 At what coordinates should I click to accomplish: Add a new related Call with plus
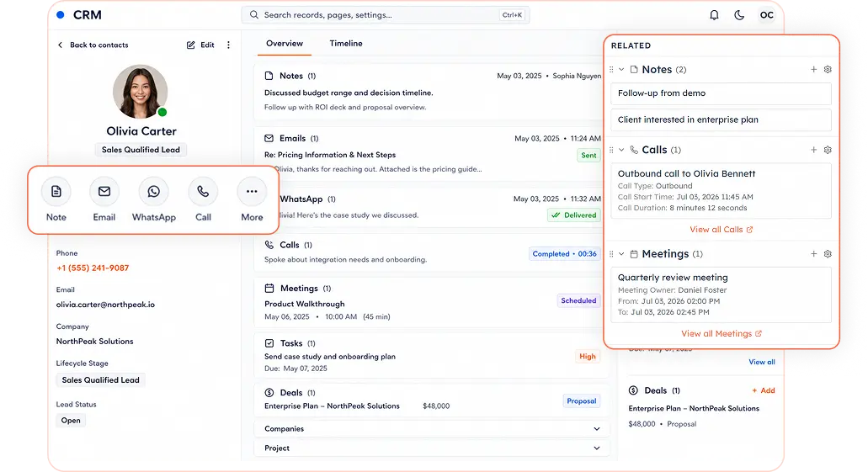pos(814,150)
